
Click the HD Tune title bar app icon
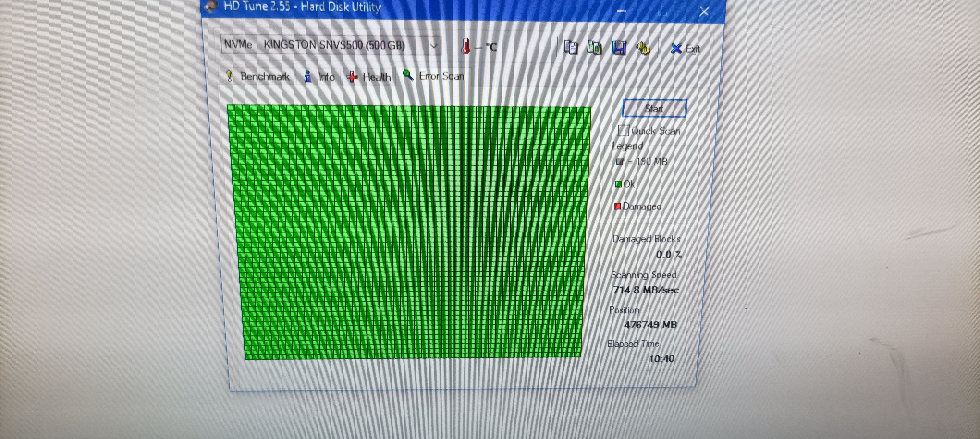point(211,6)
